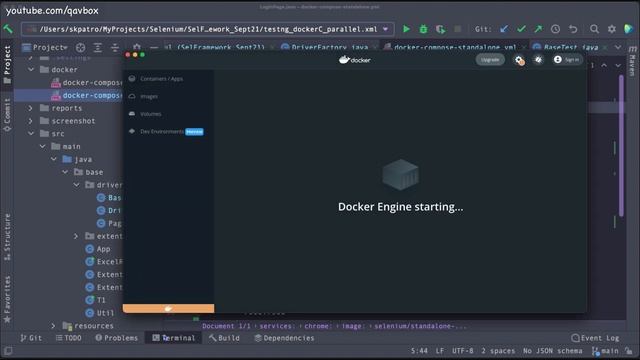Click the 5:44 line column indicator

point(419,351)
